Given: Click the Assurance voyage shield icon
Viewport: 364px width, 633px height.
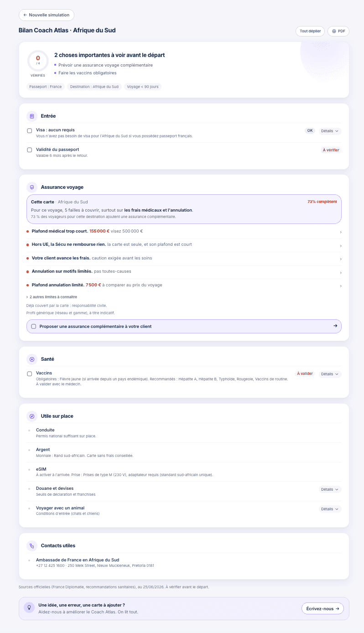Looking at the screenshot, I should click(x=32, y=187).
